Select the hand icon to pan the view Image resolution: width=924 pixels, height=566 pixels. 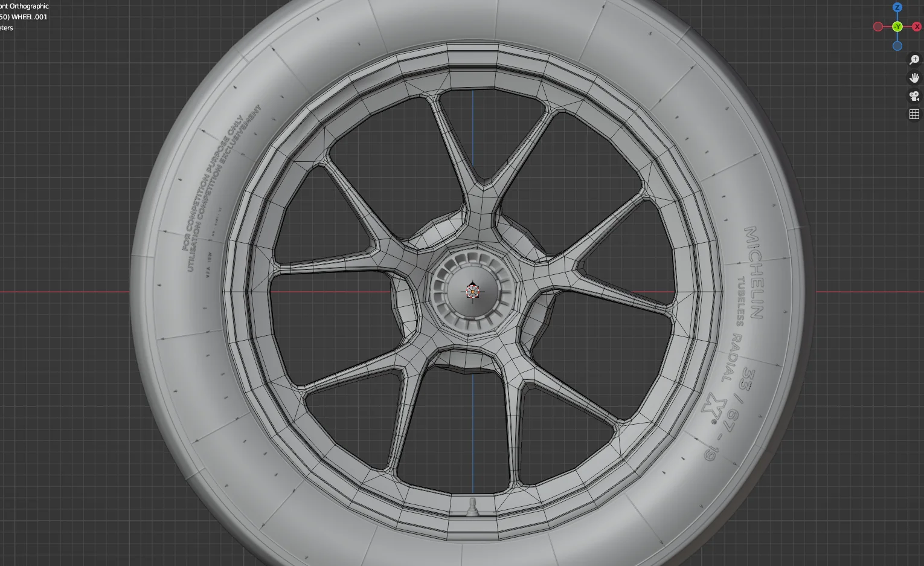coord(914,77)
